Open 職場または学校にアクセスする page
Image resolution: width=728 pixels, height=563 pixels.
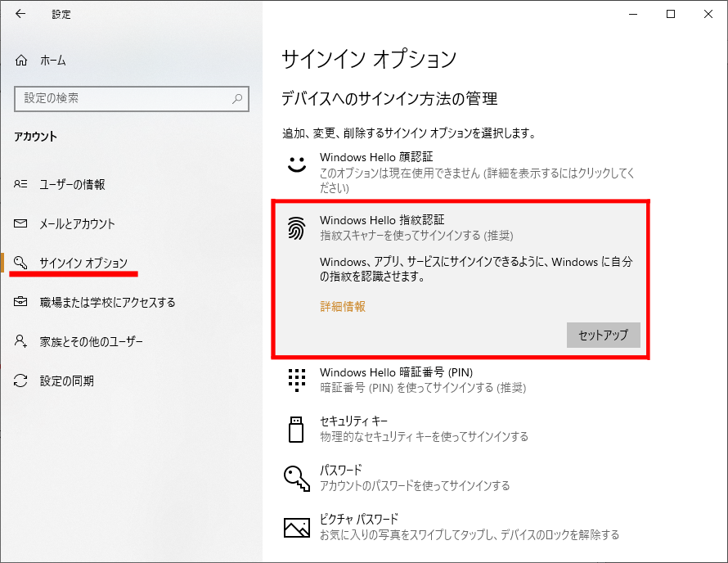108,303
